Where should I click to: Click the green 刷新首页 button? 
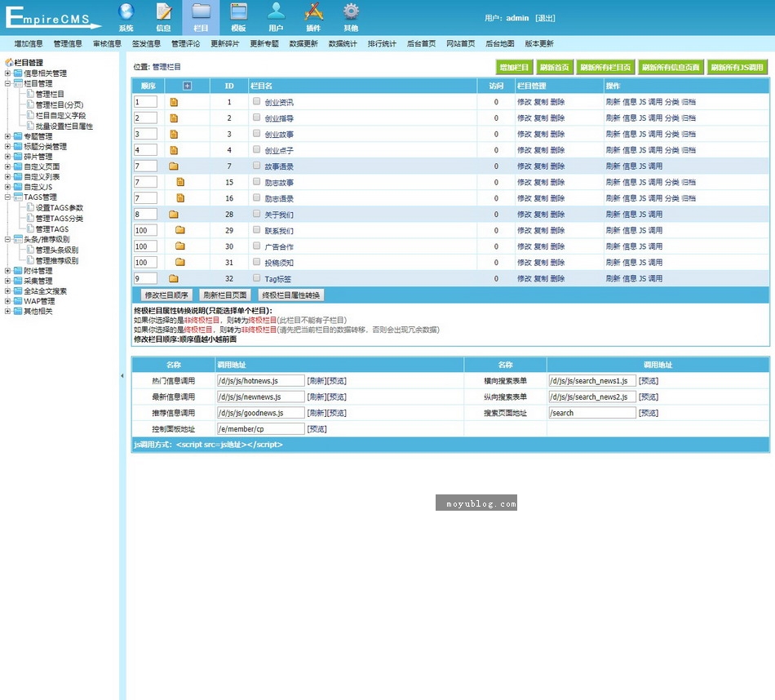555,67
